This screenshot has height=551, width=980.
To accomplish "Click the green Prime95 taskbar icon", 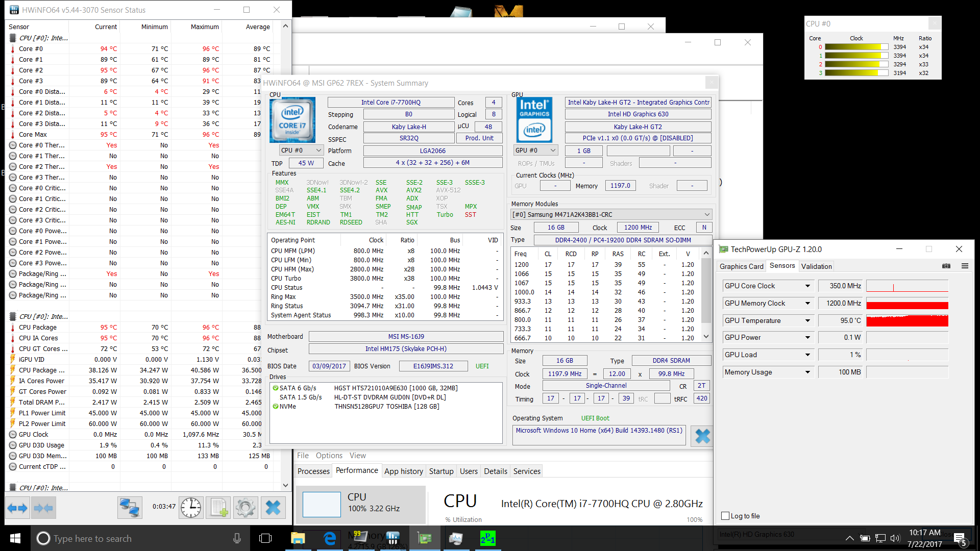I will pos(487,538).
